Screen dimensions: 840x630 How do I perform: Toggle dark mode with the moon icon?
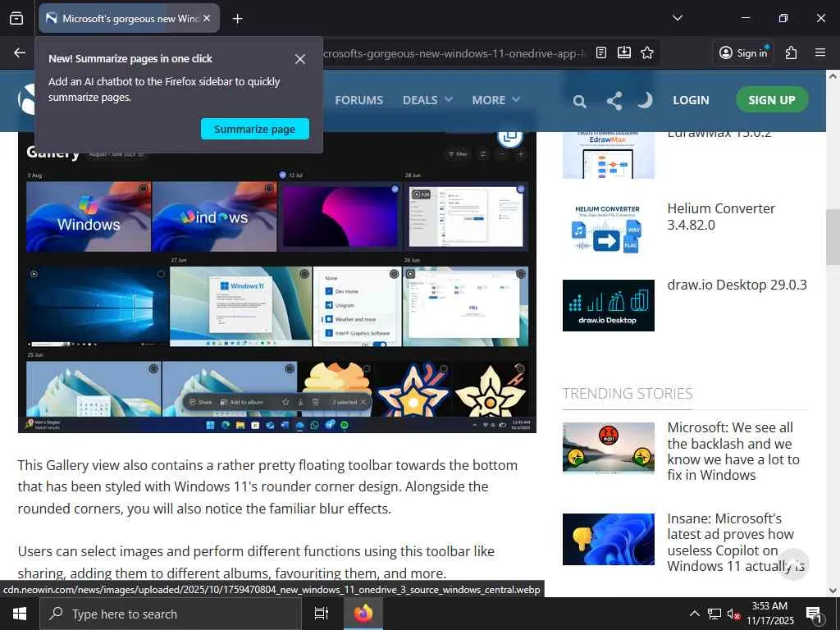pyautogui.click(x=646, y=100)
